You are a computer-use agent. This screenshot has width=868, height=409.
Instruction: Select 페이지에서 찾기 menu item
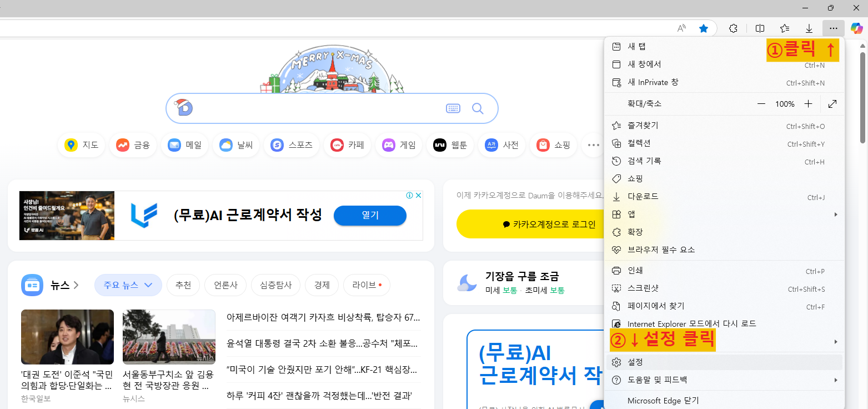(x=724, y=306)
